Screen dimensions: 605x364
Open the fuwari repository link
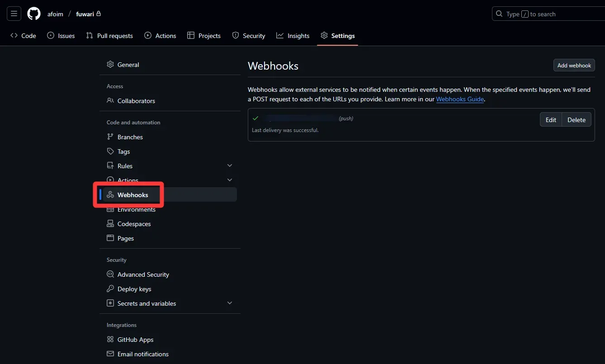85,14
